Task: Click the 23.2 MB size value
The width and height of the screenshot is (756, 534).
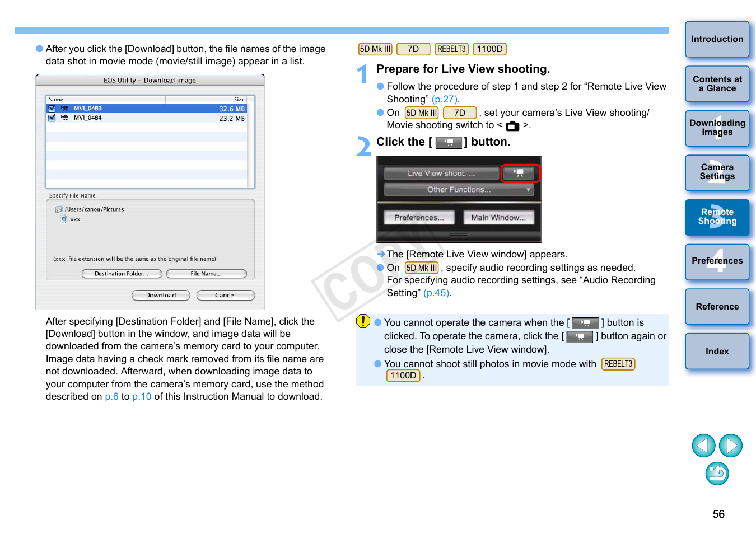Action: tap(232, 119)
